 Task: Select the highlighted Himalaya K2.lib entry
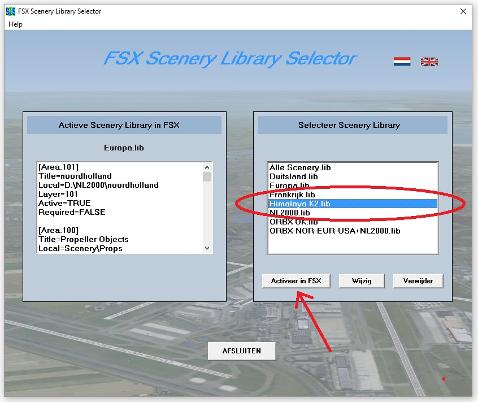(353, 203)
